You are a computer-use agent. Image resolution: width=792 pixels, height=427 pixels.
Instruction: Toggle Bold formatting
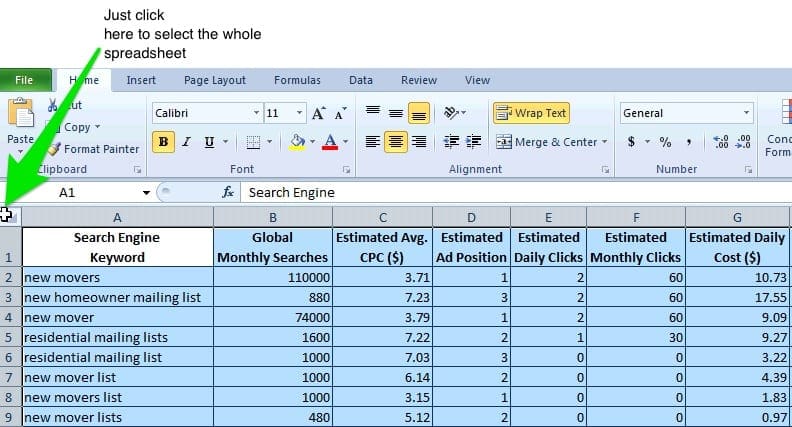click(x=163, y=142)
